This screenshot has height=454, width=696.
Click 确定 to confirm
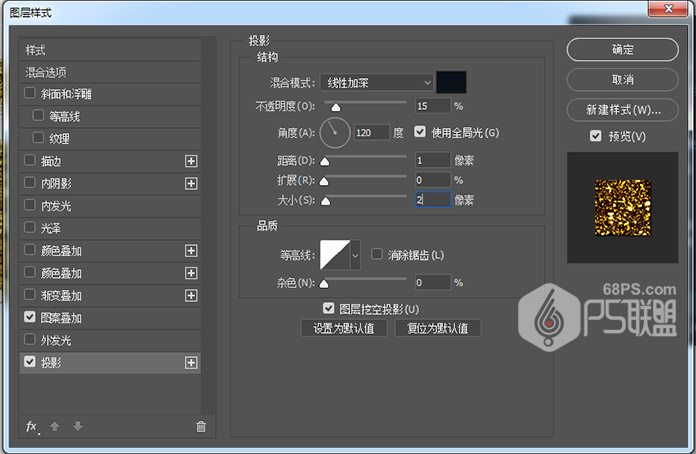[x=622, y=50]
